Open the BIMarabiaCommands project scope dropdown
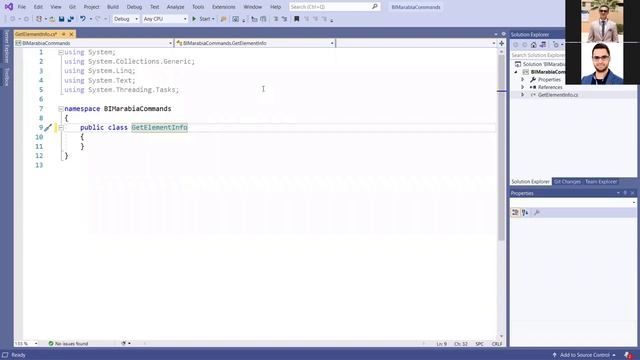Screen dimensions: 640x360 94,43
